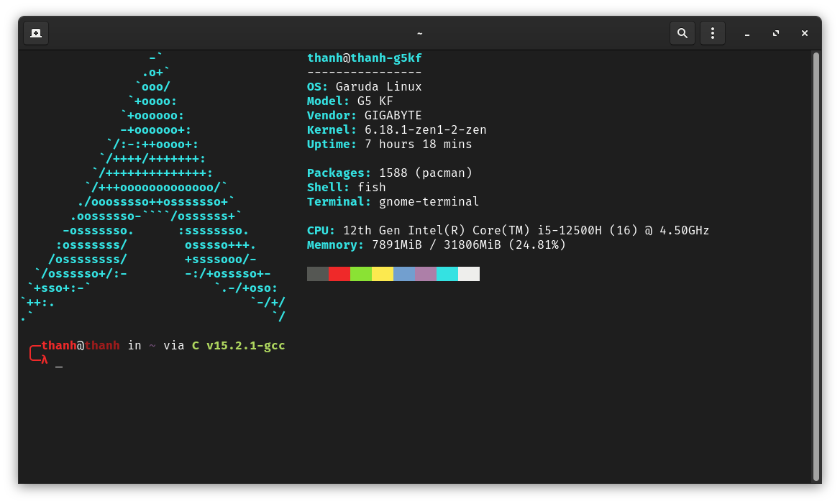Click the prompt text 'v15.2.1-gcc'
The height and width of the screenshot is (504, 840).
click(x=246, y=346)
